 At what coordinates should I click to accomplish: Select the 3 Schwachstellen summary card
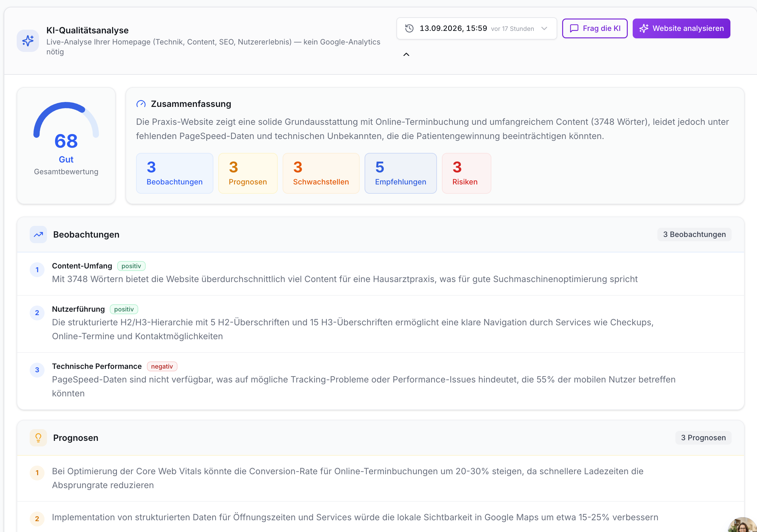pos(321,173)
